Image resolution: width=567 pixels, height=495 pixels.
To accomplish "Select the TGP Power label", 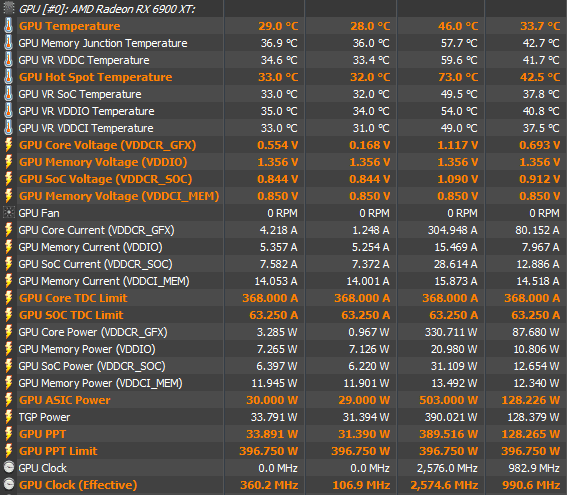I will click(x=44, y=417).
